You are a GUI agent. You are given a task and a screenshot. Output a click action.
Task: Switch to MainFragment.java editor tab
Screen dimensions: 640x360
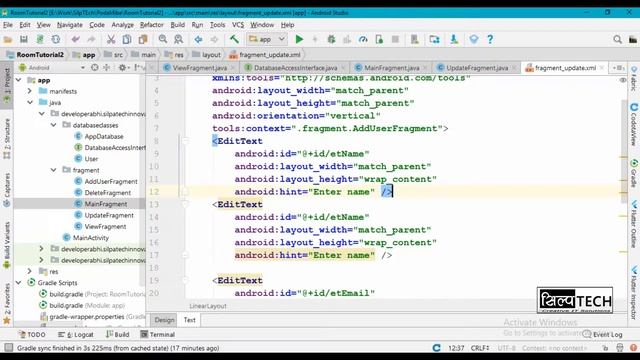(x=391, y=68)
